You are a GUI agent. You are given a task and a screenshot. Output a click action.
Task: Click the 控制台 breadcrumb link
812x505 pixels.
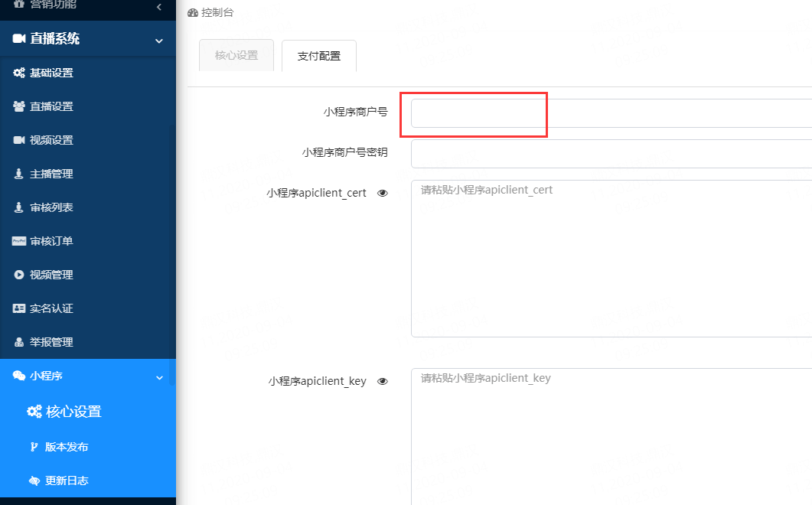(217, 12)
